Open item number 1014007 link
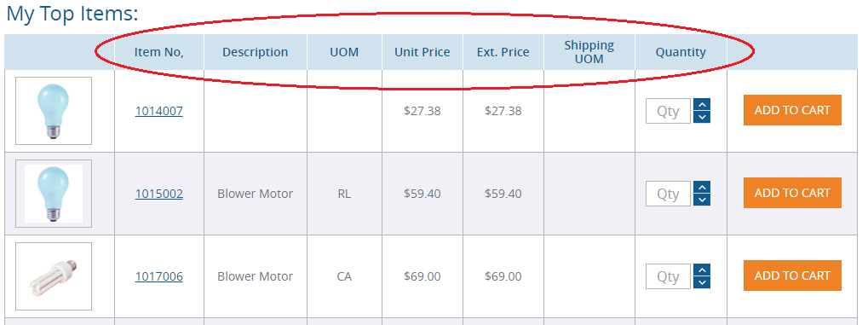The width and height of the screenshot is (868, 325). tap(159, 111)
